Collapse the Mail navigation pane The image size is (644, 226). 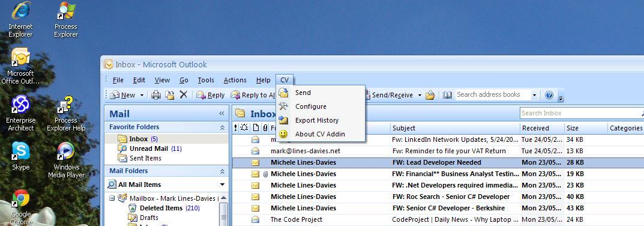coord(222,114)
